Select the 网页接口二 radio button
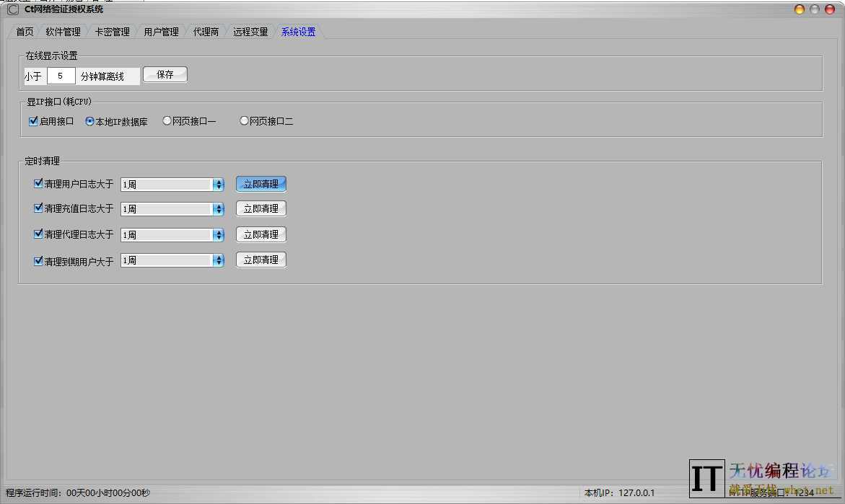Screen dimensions: 845x504 click(244, 120)
